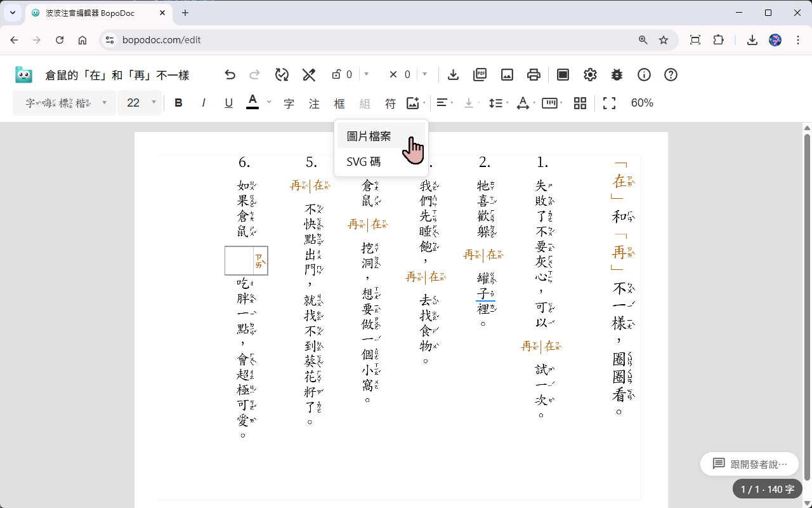Open the font size dropdown
The height and width of the screenshot is (508, 812).
140,103
